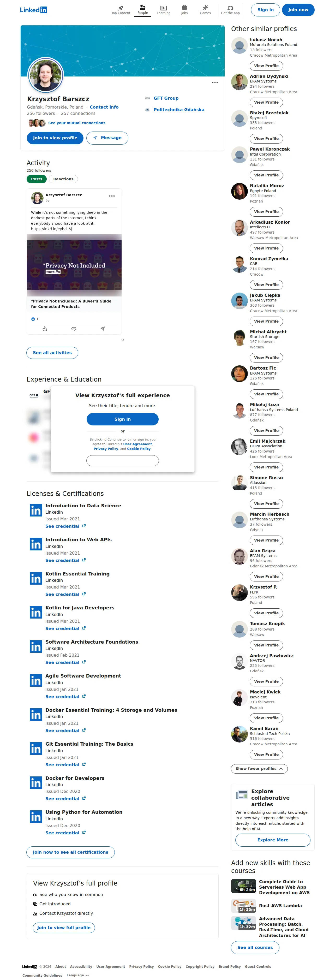The height and width of the screenshot is (980, 335).
Task: Click the Sign in header button
Action: point(265,10)
